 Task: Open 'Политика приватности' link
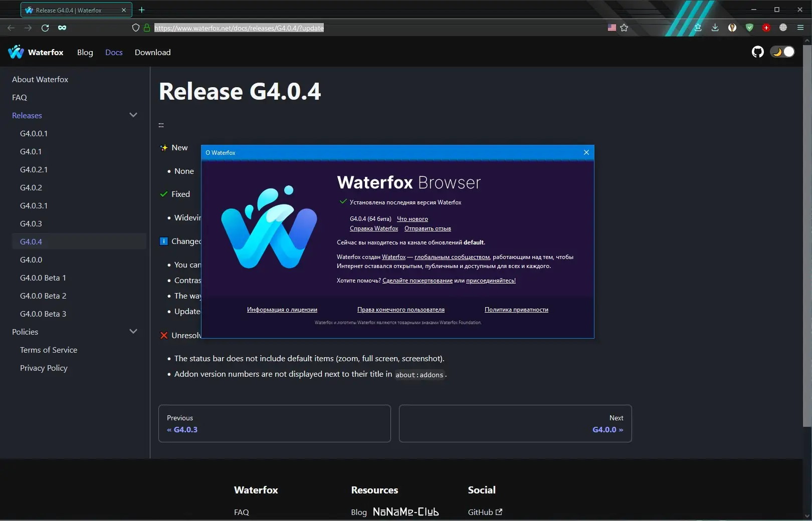(x=516, y=310)
